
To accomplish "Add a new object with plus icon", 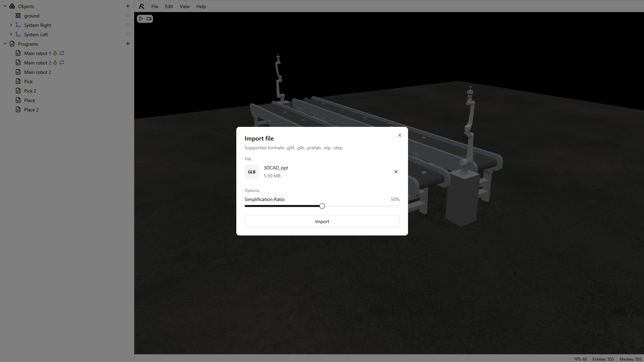I will 128,6.
